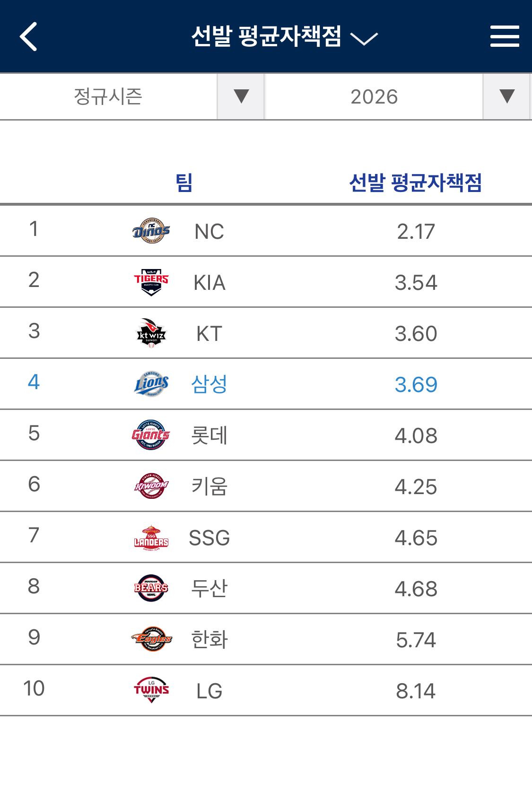This screenshot has width=532, height=800.
Task: Select the Kiwoom Heroes logo
Action: click(x=151, y=486)
